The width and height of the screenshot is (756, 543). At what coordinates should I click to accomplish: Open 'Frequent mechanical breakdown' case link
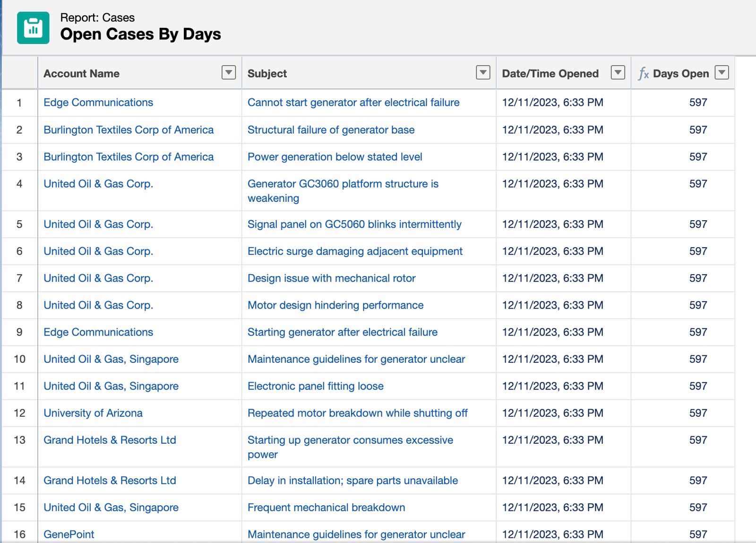pyautogui.click(x=326, y=508)
